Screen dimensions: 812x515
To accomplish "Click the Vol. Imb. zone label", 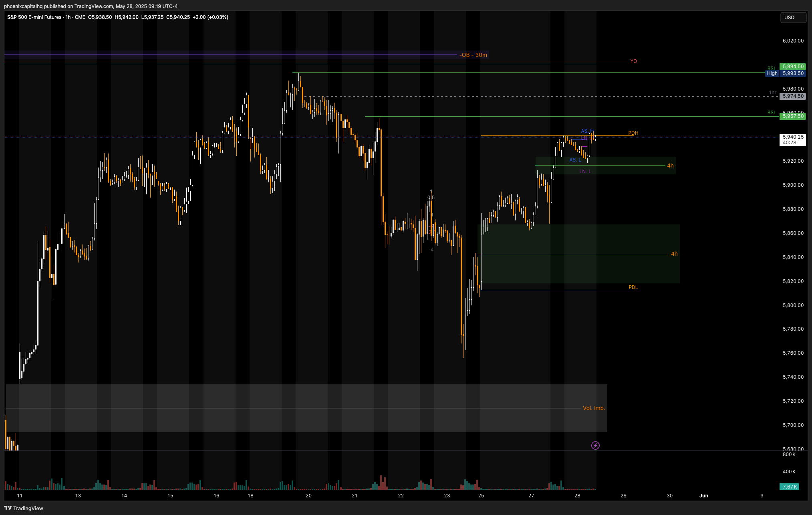I will tap(594, 408).
